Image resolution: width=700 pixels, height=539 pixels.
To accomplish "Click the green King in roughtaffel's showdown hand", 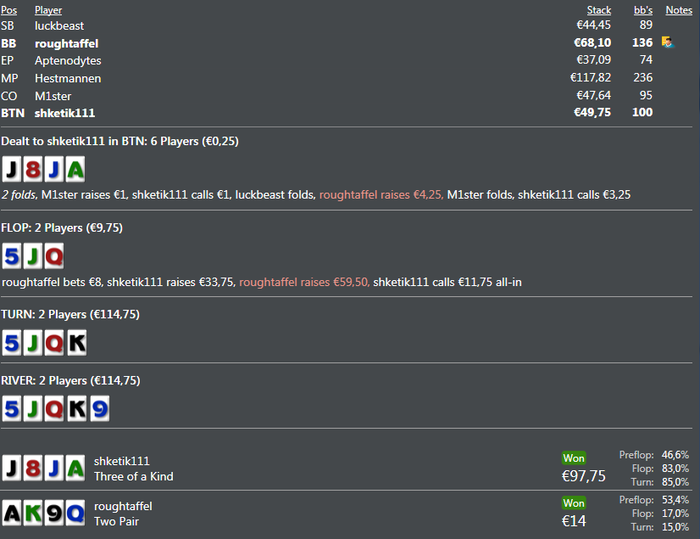I will coord(33,513).
